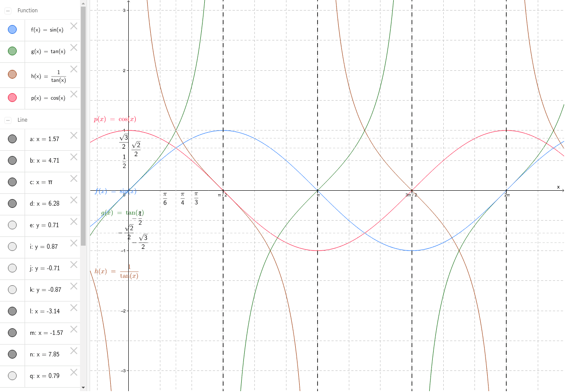This screenshot has width=565, height=392.
Task: Click the √3/2 label above the x-axis
Action: coord(124,142)
